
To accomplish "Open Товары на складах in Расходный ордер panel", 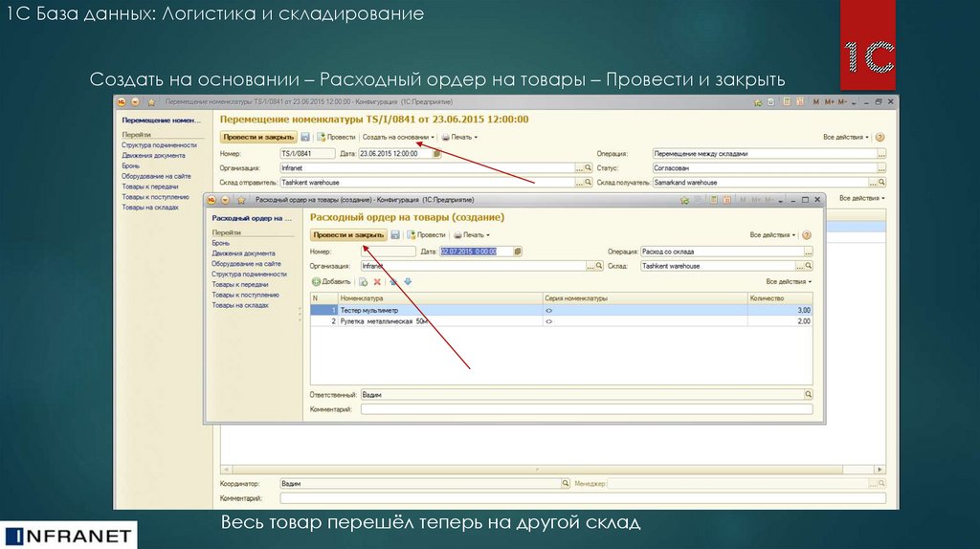I will point(240,305).
